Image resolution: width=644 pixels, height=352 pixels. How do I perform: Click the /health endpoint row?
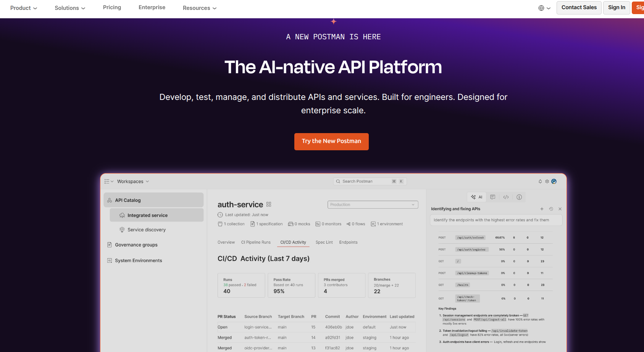coord(495,285)
